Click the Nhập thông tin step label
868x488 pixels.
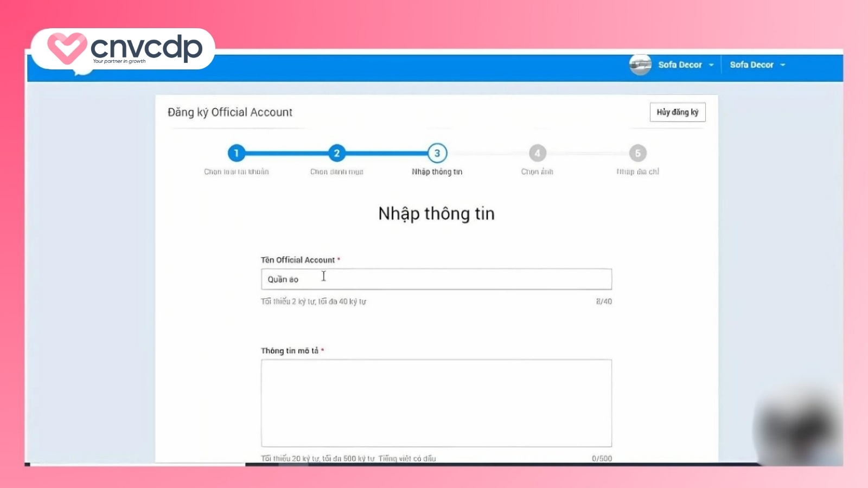437,172
